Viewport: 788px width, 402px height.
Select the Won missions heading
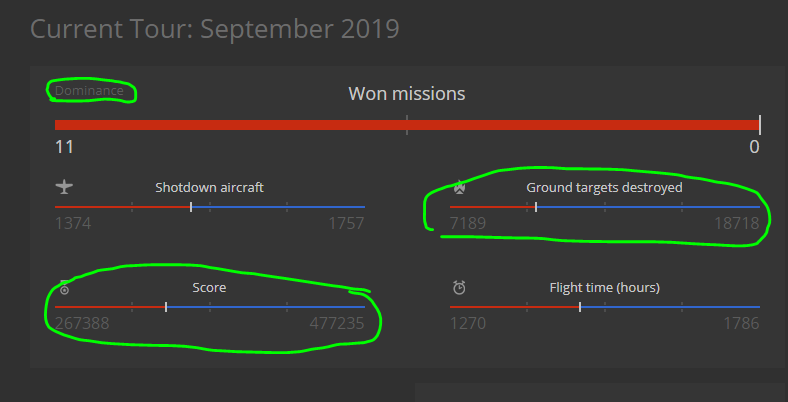click(x=406, y=94)
